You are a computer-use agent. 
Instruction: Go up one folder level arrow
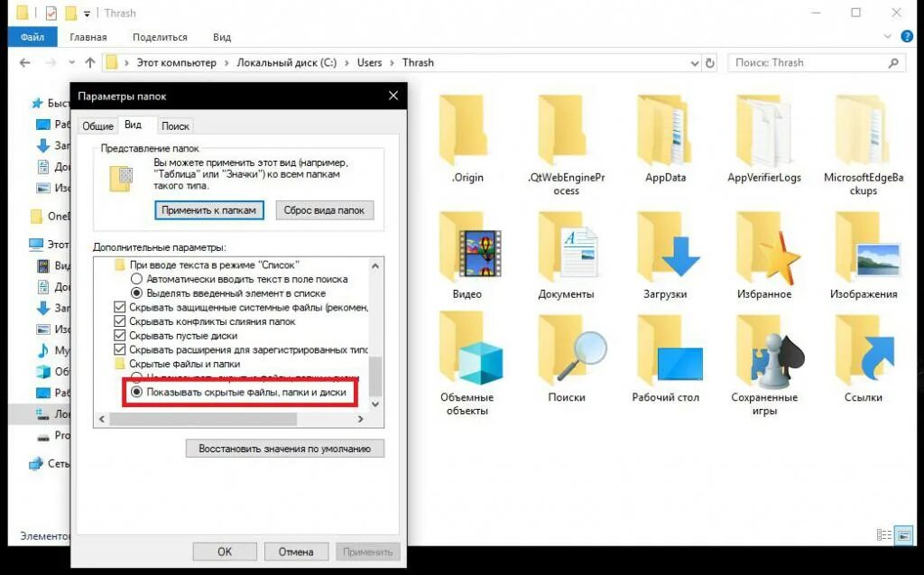coord(90,62)
